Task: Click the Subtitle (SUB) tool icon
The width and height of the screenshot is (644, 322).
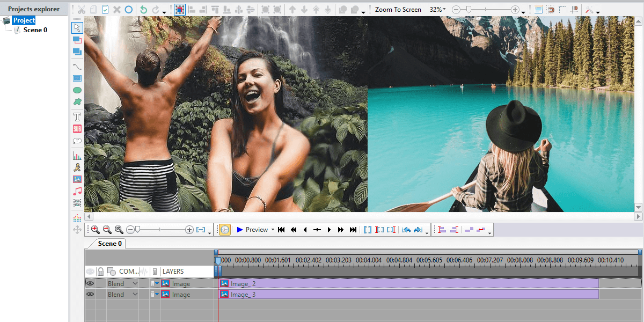Action: click(77, 129)
